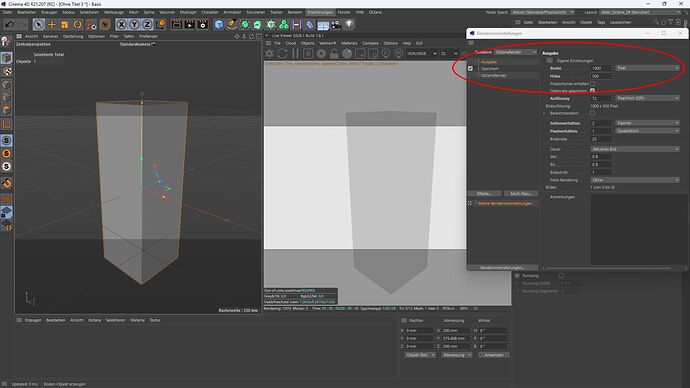Open the Field-Rendering Ohne dropdown
The width and height of the screenshot is (690, 388).
pyautogui.click(x=635, y=180)
